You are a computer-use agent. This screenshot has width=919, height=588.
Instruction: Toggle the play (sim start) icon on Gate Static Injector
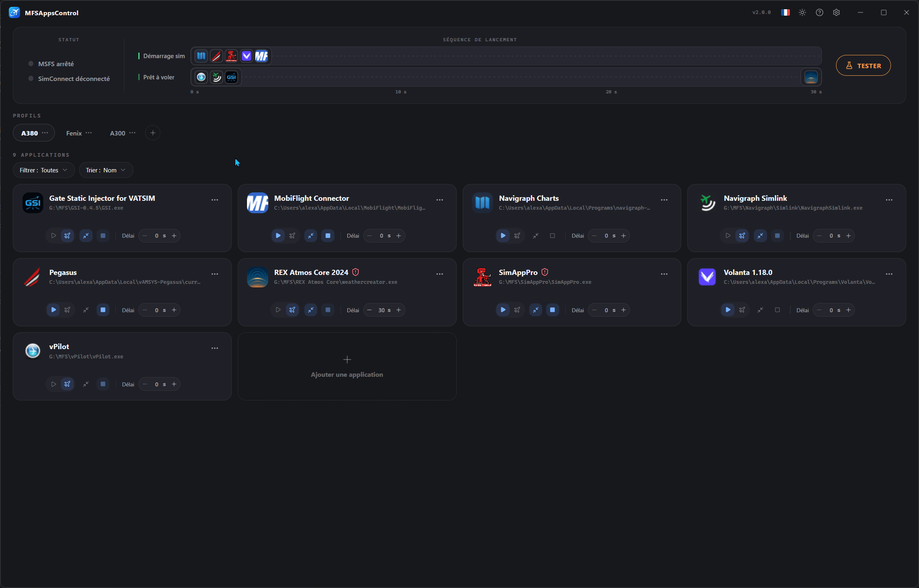click(53, 236)
